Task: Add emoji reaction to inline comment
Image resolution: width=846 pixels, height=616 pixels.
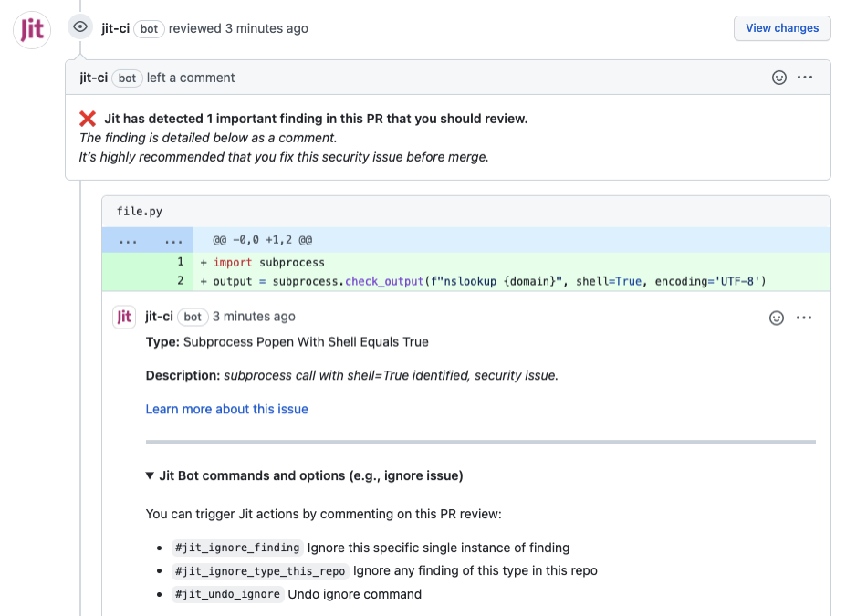Action: coord(777,318)
